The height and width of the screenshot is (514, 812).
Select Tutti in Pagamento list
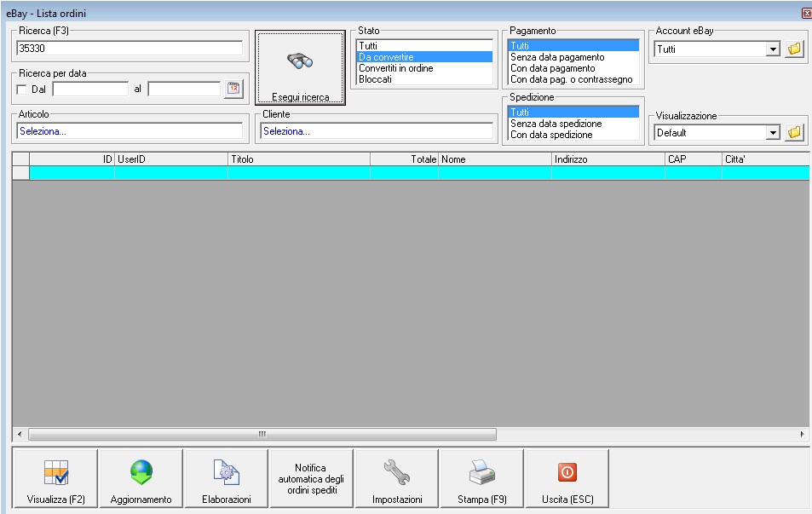(x=573, y=45)
